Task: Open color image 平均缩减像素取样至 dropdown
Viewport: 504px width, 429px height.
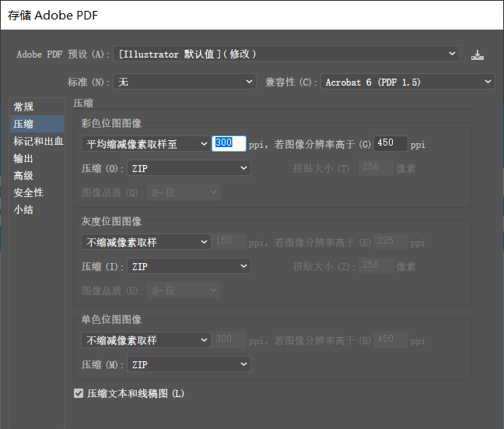Action: point(146,144)
